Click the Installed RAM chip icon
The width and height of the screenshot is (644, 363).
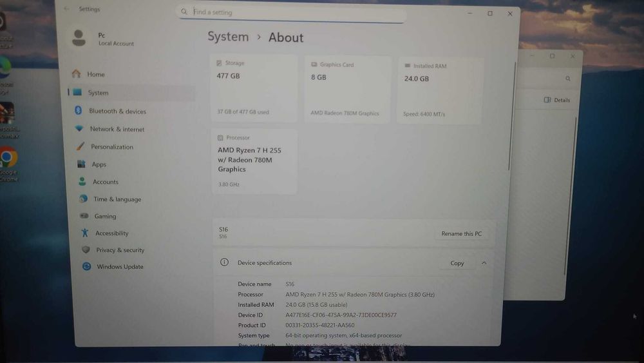[x=408, y=65]
